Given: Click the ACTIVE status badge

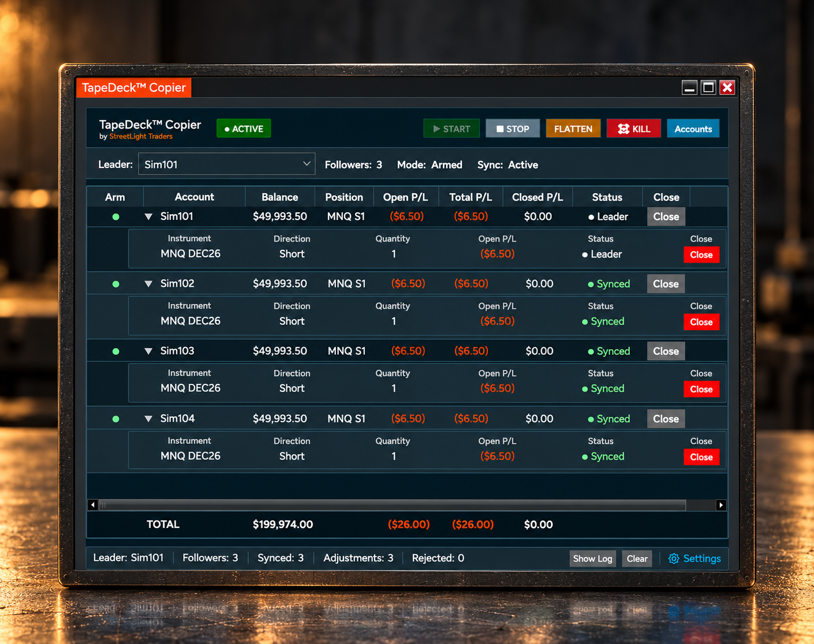Looking at the screenshot, I should pyautogui.click(x=244, y=129).
